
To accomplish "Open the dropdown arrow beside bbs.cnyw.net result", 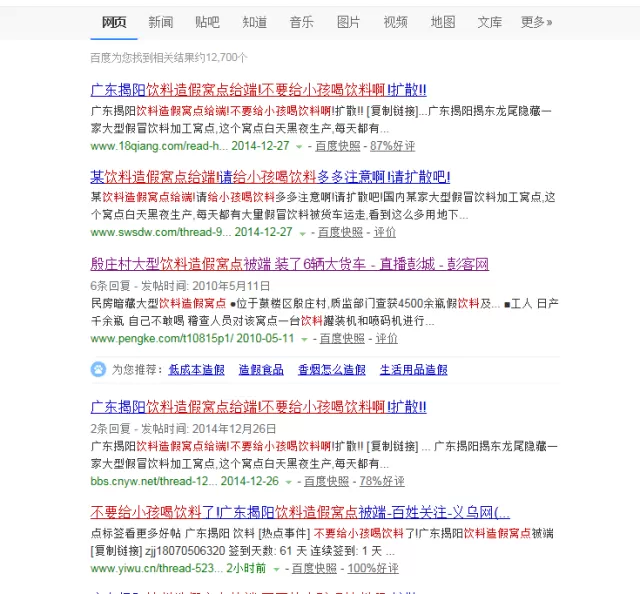I will click(289, 482).
